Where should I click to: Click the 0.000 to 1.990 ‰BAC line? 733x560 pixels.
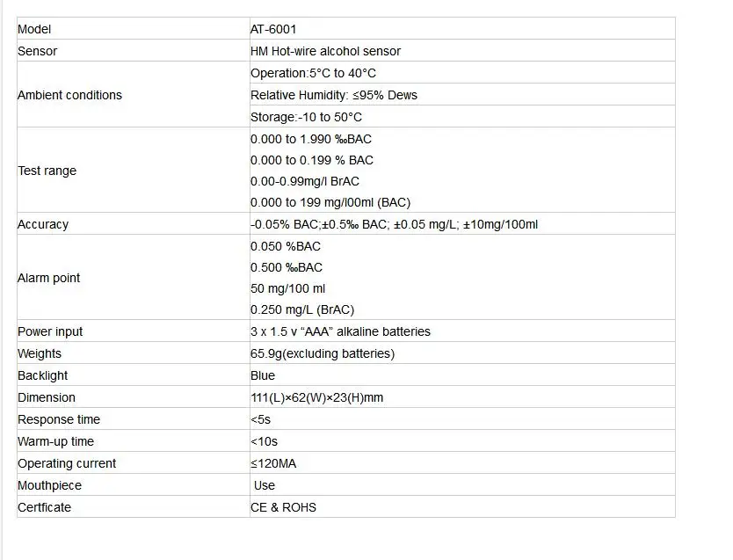(x=311, y=139)
